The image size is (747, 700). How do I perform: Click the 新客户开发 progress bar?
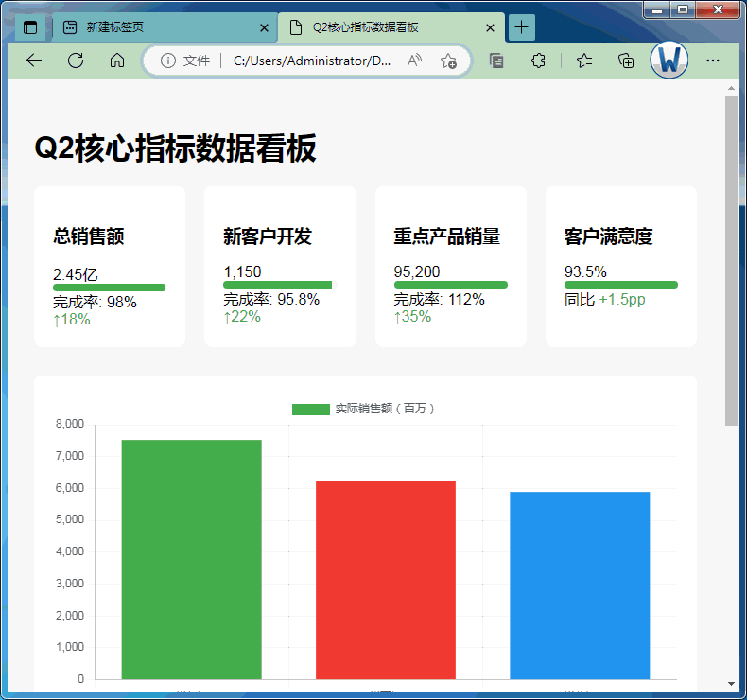point(280,285)
